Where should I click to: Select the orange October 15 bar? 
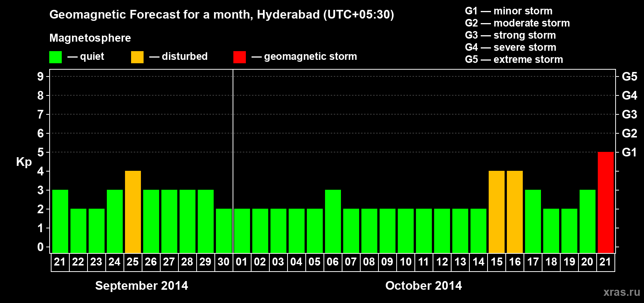pos(496,212)
